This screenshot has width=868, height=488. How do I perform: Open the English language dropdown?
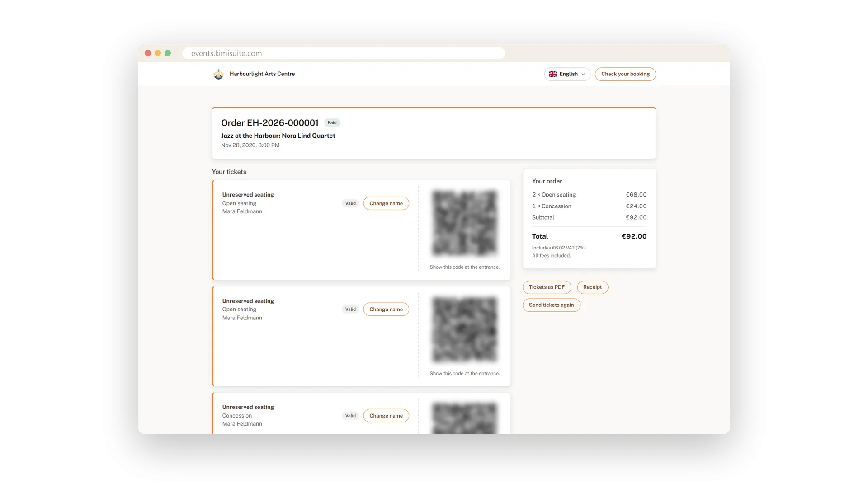coord(567,74)
